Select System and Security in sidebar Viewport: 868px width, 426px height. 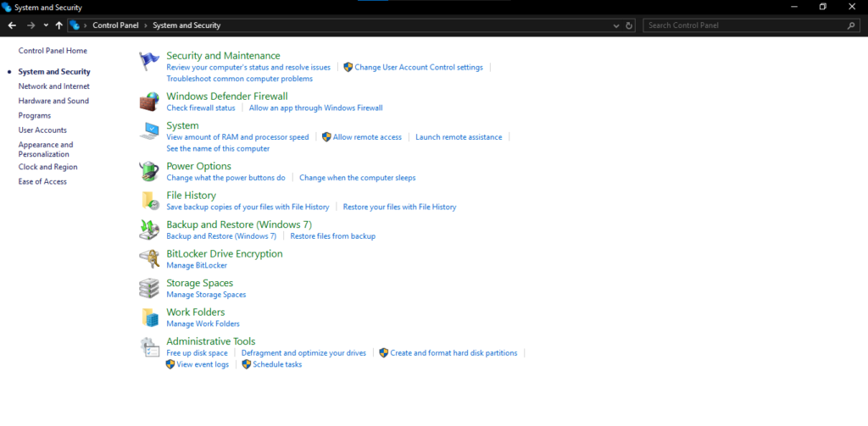click(54, 72)
